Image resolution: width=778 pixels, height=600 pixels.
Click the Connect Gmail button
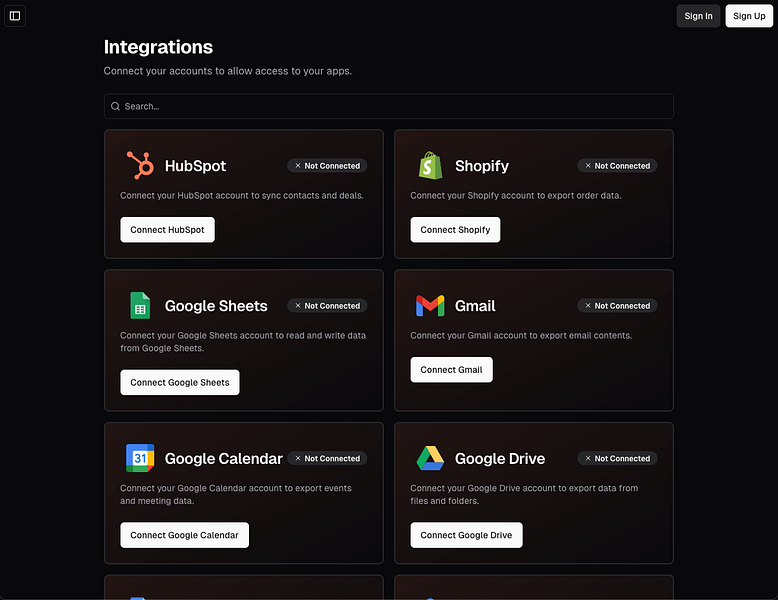(452, 370)
